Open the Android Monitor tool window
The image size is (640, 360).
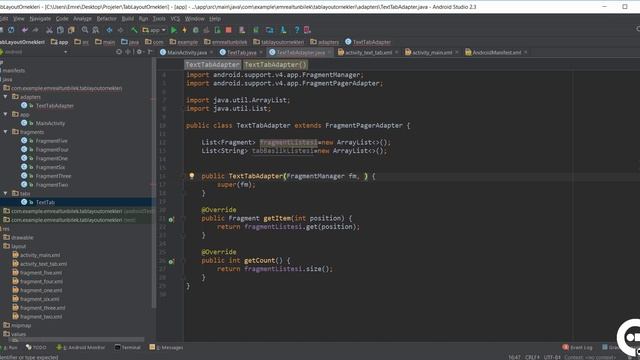pos(81,347)
